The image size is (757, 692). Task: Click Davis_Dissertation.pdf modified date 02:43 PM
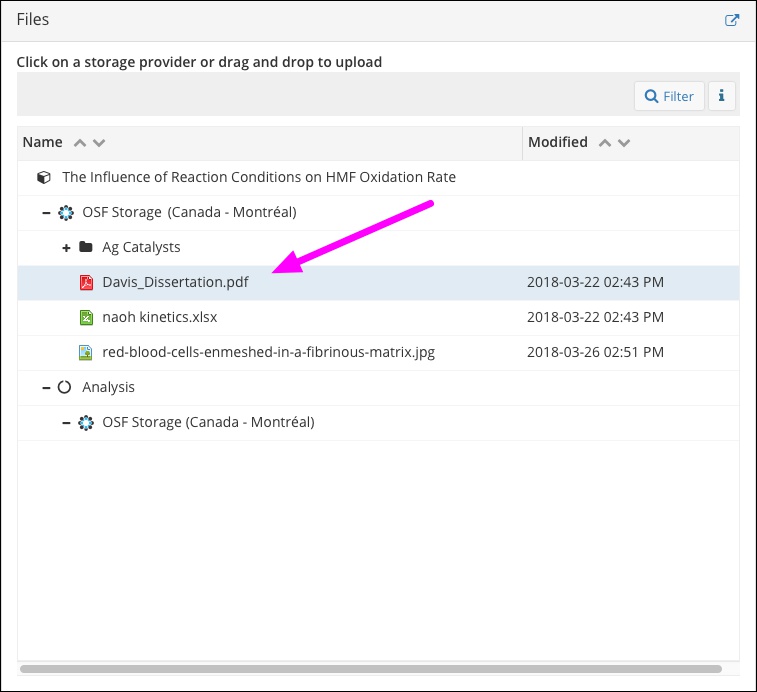[x=595, y=282]
